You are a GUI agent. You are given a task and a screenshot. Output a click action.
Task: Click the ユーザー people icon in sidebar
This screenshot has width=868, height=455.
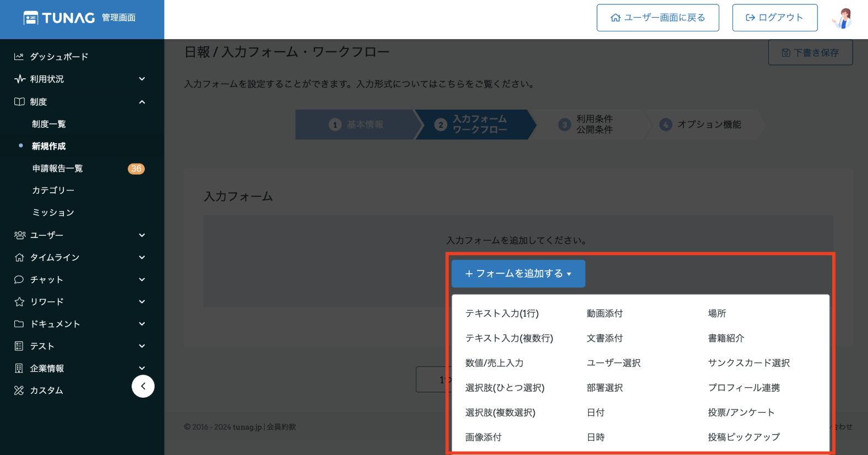click(20, 235)
